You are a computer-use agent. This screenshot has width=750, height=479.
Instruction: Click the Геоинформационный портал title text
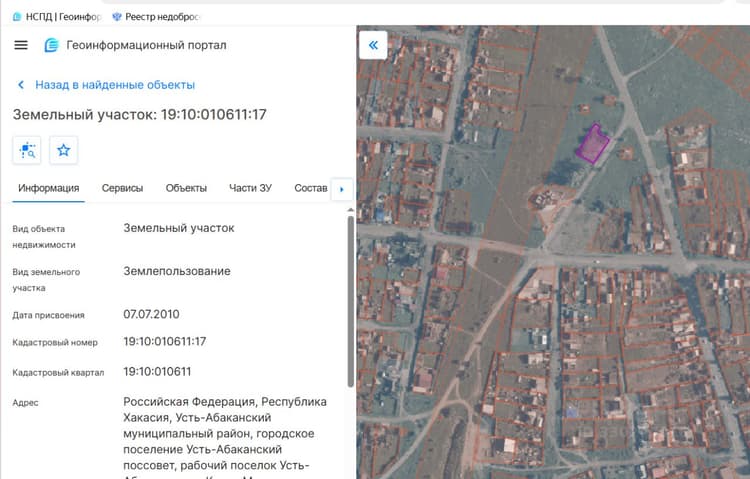click(x=146, y=45)
